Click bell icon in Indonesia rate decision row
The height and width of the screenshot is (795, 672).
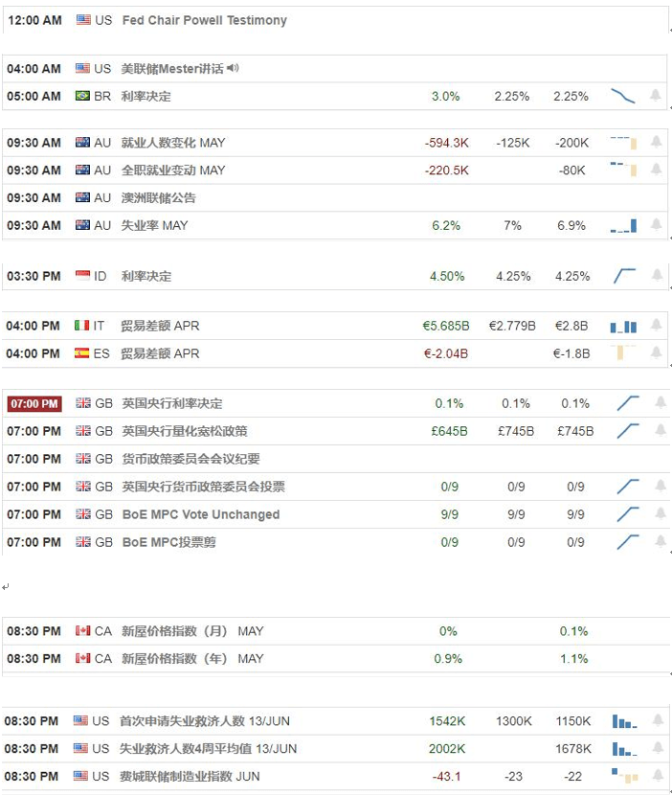(657, 275)
